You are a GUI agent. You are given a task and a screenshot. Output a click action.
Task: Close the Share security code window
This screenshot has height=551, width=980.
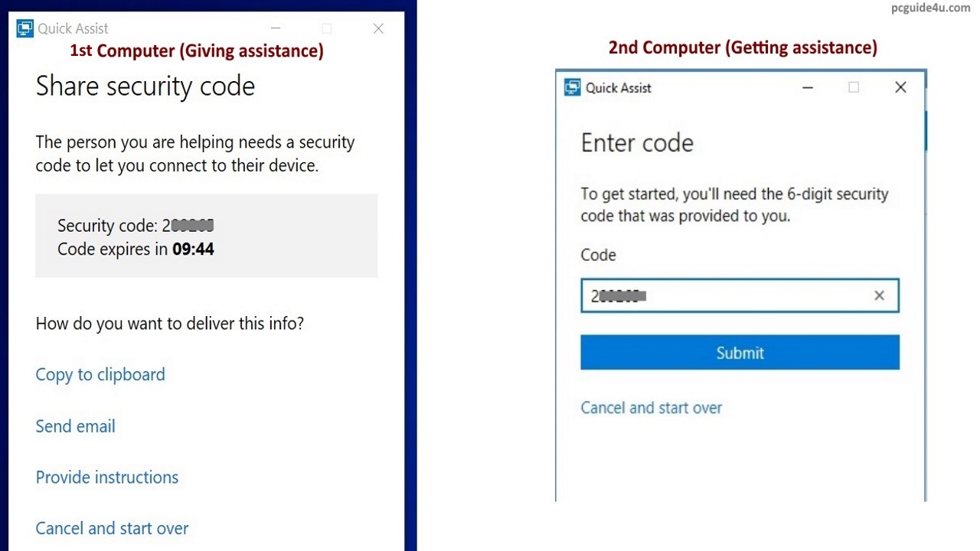pyautogui.click(x=378, y=29)
